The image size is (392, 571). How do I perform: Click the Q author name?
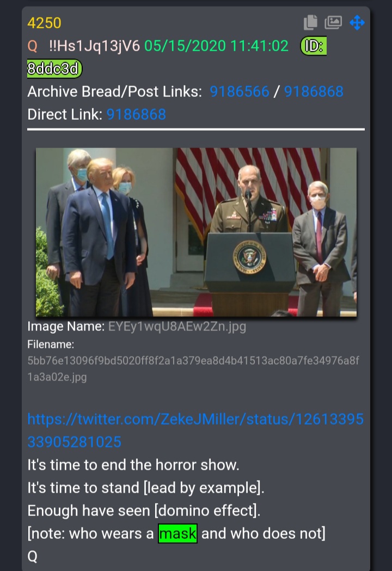pos(33,46)
